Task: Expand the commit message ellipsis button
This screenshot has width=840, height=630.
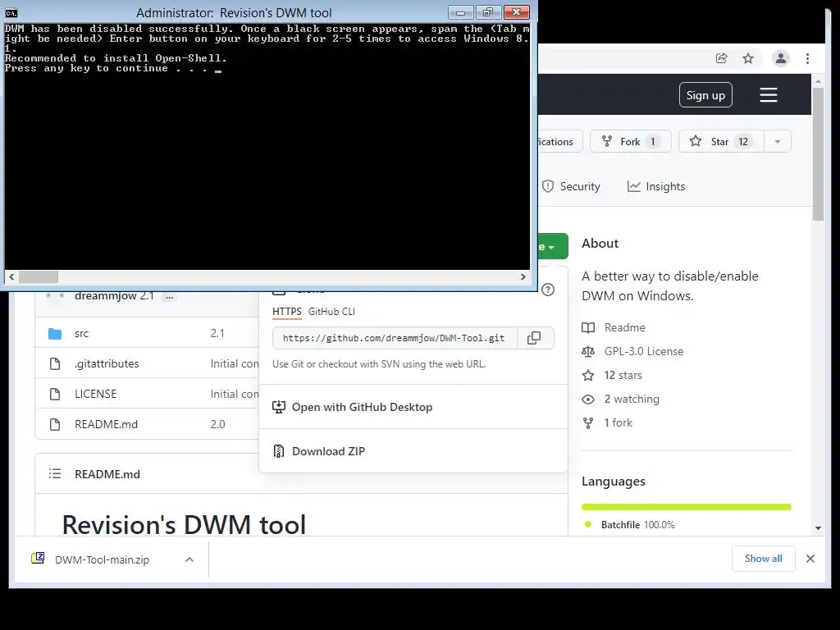Action: (x=169, y=297)
